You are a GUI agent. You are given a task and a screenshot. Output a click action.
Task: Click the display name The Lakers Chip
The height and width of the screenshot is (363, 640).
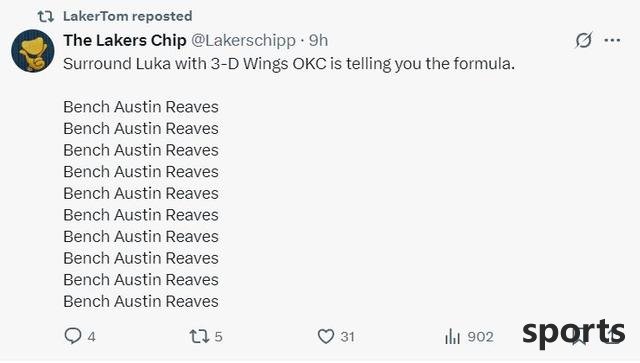click(125, 40)
